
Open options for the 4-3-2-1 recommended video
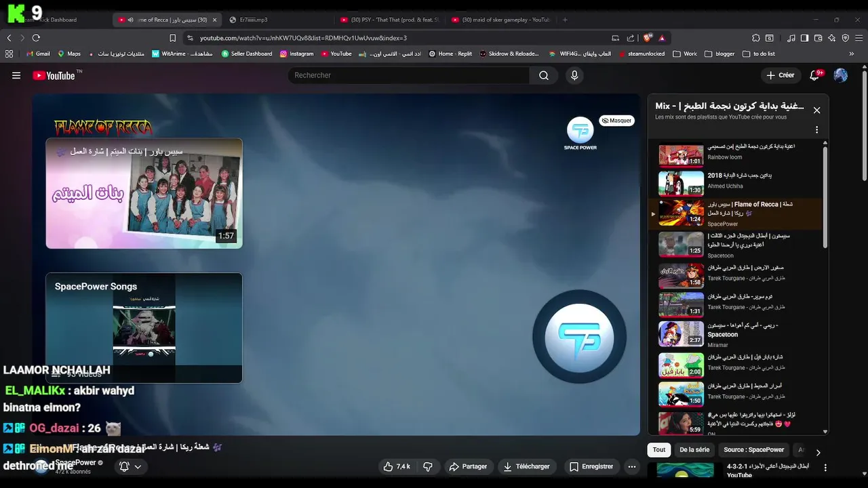[x=825, y=468]
